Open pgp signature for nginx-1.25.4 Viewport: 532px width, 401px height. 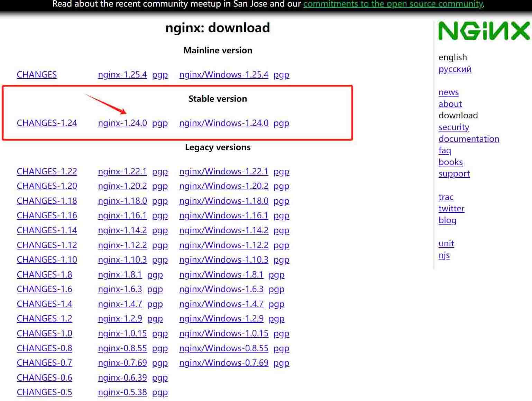160,75
